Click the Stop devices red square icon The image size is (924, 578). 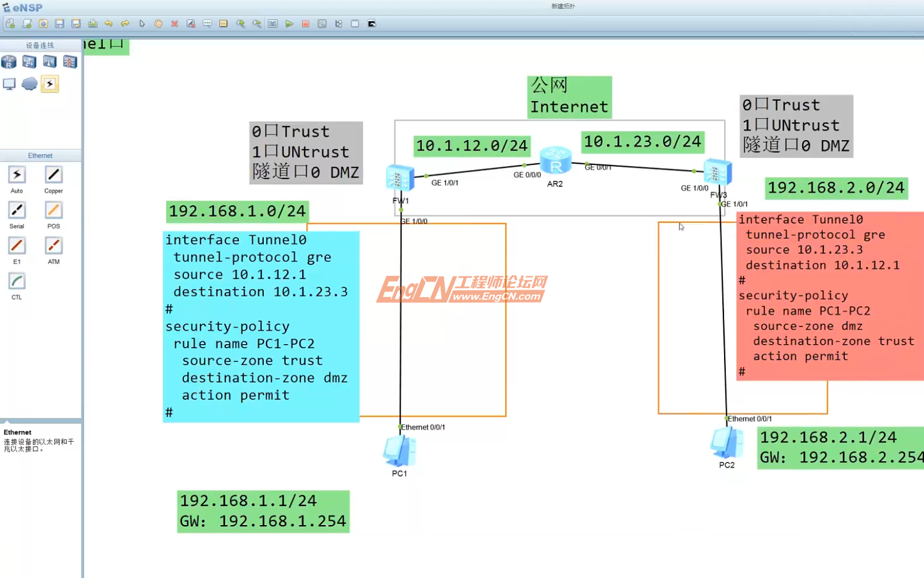306,24
